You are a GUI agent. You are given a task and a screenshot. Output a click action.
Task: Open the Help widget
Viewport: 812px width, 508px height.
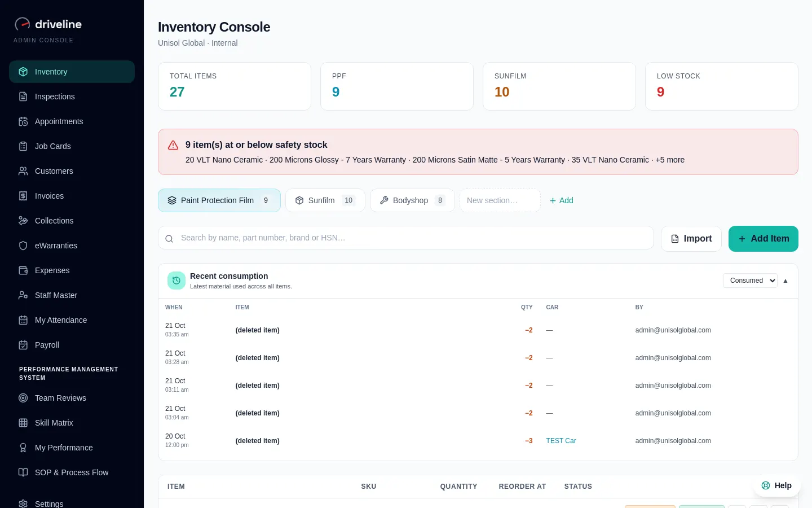(x=776, y=485)
